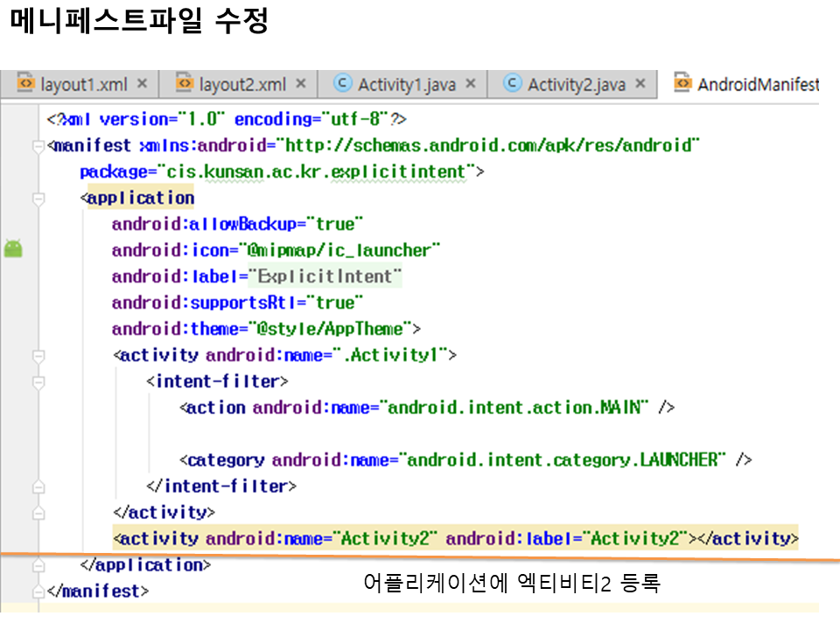This screenshot has width=840, height=630.
Task: Click the layout1.xml file icon
Action: pos(25,84)
